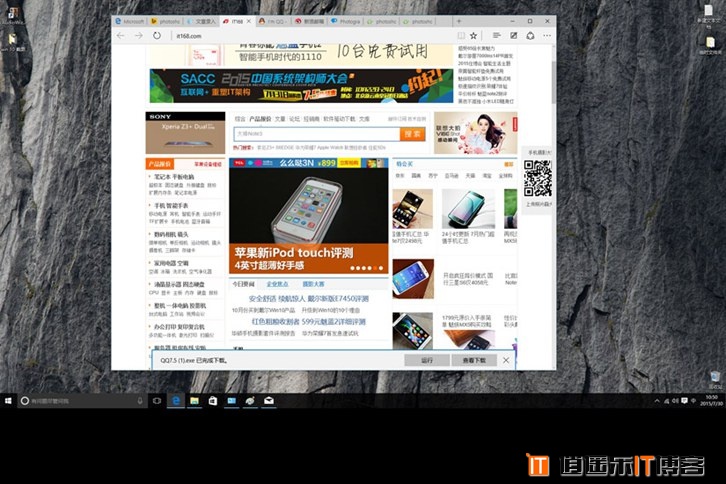Image resolution: width=726 pixels, height=484 pixels.
Task: Open File Explorer from taskbar
Action: [x=194, y=401]
